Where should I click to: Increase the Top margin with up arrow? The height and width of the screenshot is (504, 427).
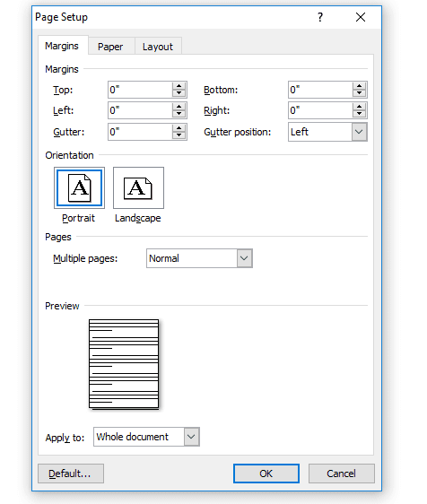click(x=179, y=86)
